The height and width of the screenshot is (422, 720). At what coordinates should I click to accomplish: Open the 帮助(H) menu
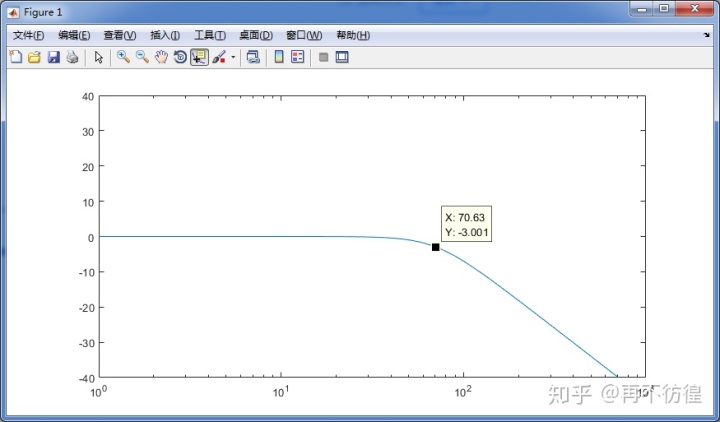coord(353,35)
